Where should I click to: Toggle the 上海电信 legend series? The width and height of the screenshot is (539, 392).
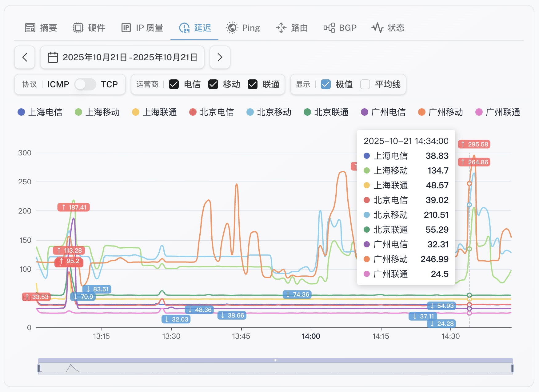[x=40, y=112]
